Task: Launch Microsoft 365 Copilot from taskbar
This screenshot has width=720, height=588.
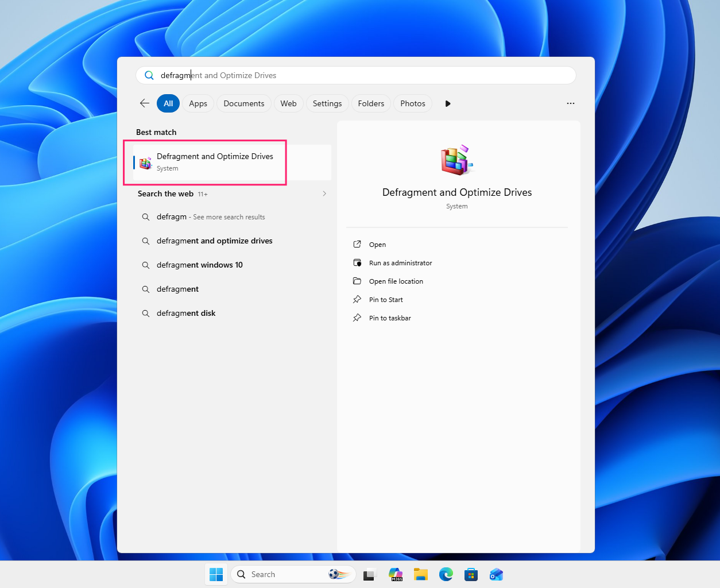Action: [396, 574]
